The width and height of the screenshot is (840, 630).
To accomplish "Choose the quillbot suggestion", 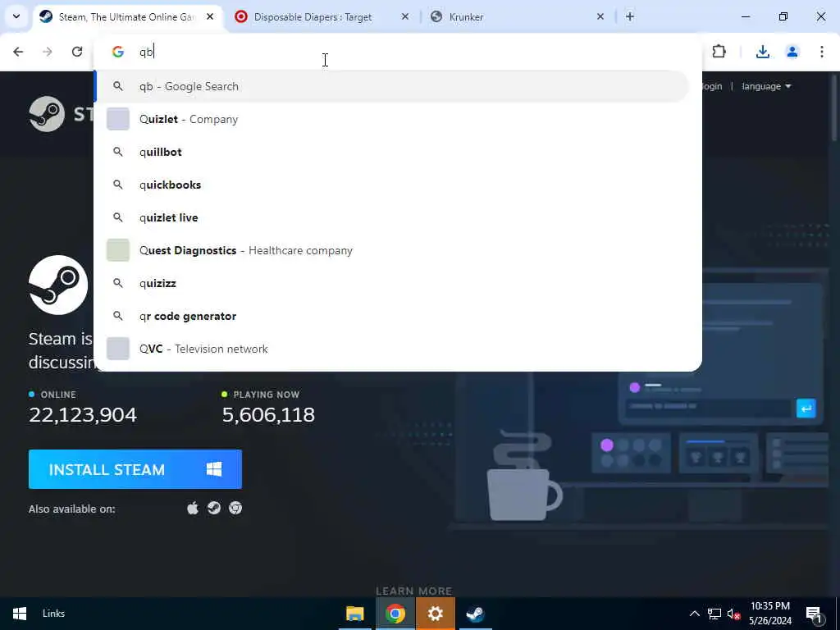I will [392, 152].
